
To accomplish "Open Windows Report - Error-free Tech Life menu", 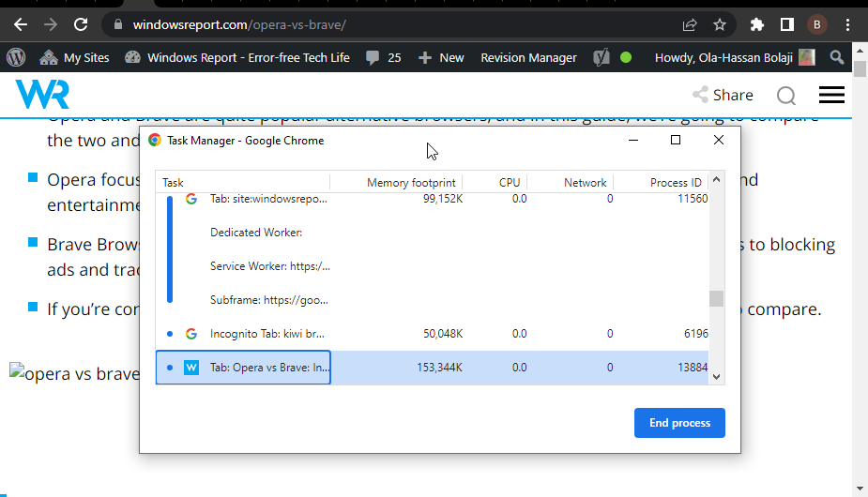I will click(236, 57).
